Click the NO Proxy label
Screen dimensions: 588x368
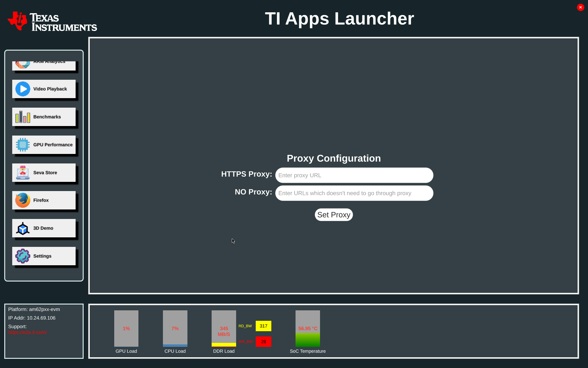tap(253, 192)
